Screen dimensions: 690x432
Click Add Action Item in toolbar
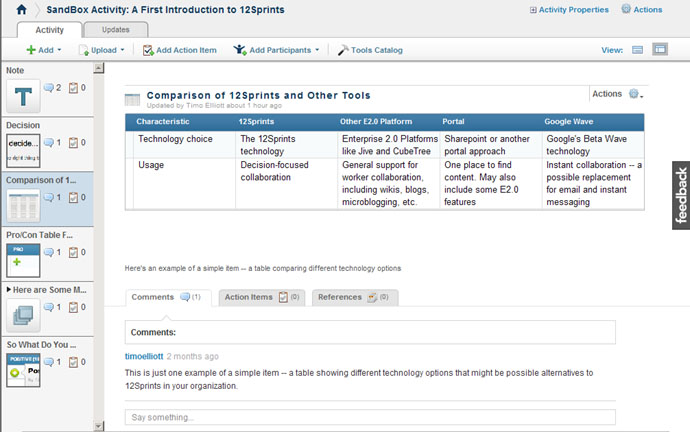coord(180,49)
